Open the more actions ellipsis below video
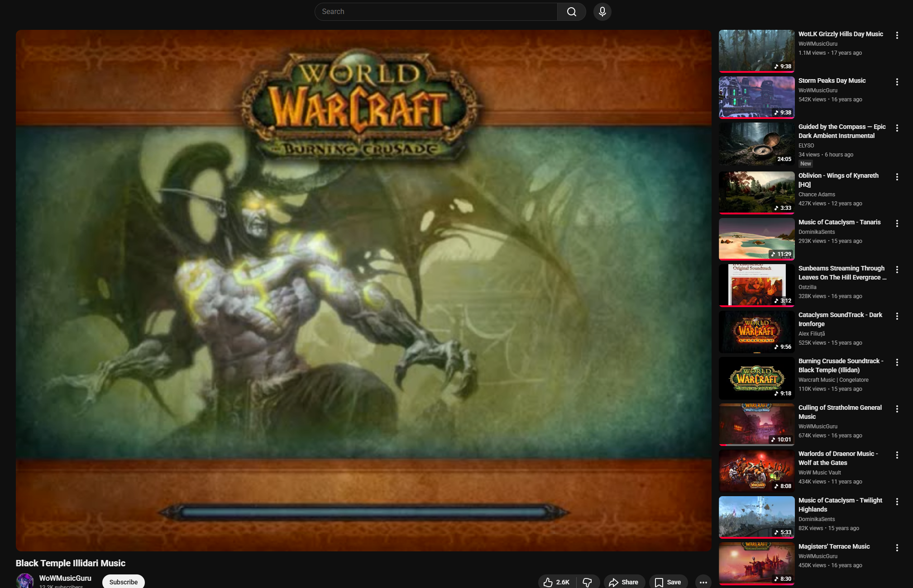The image size is (913, 588). (x=703, y=582)
